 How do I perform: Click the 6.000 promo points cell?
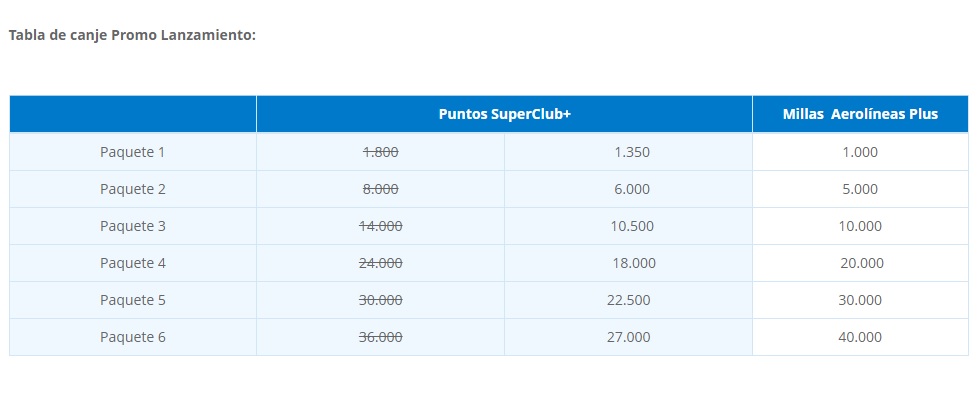(630, 189)
